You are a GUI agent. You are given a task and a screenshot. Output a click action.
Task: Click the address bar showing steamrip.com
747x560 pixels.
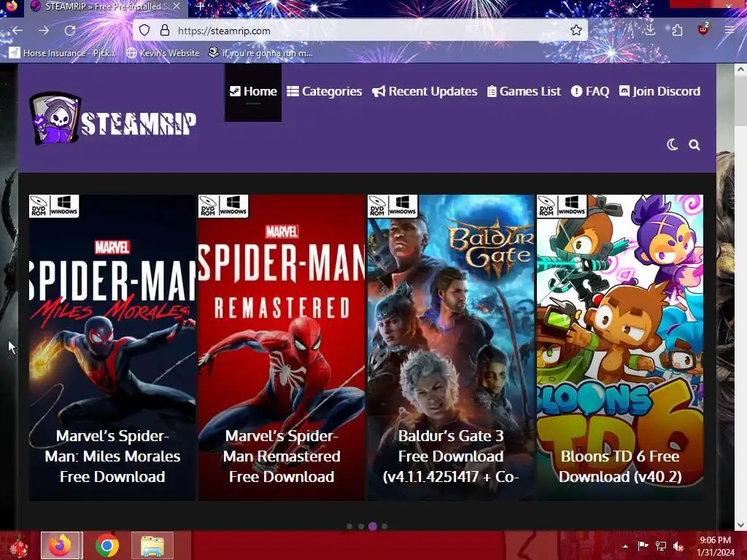tap(360, 31)
